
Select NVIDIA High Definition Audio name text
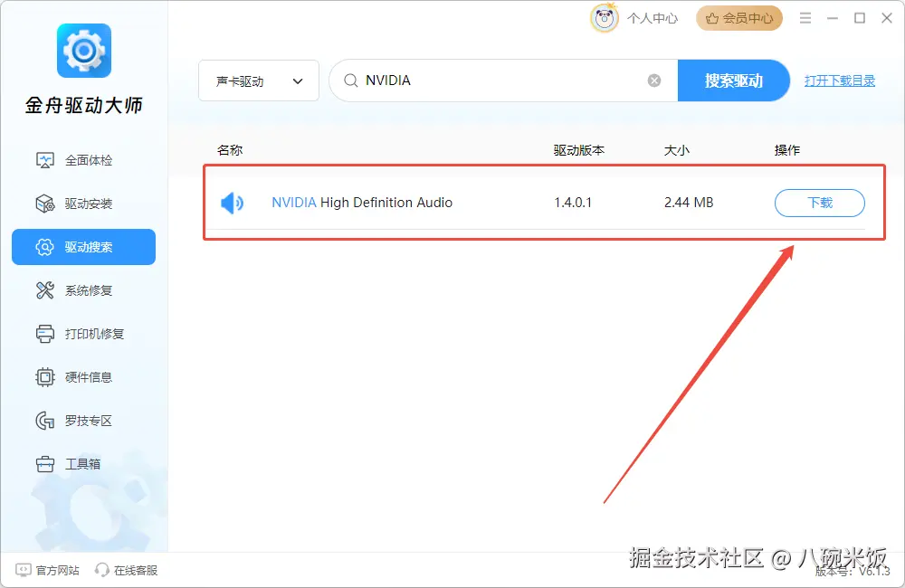(362, 203)
